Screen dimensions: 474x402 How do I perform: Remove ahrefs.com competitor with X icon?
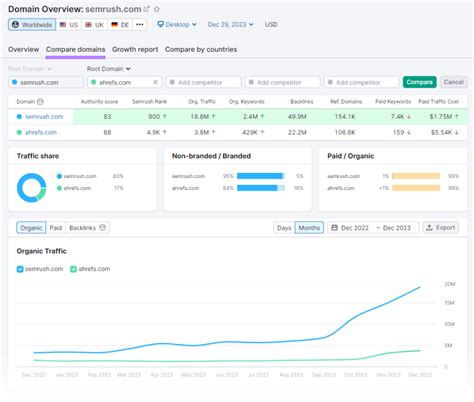tap(155, 82)
